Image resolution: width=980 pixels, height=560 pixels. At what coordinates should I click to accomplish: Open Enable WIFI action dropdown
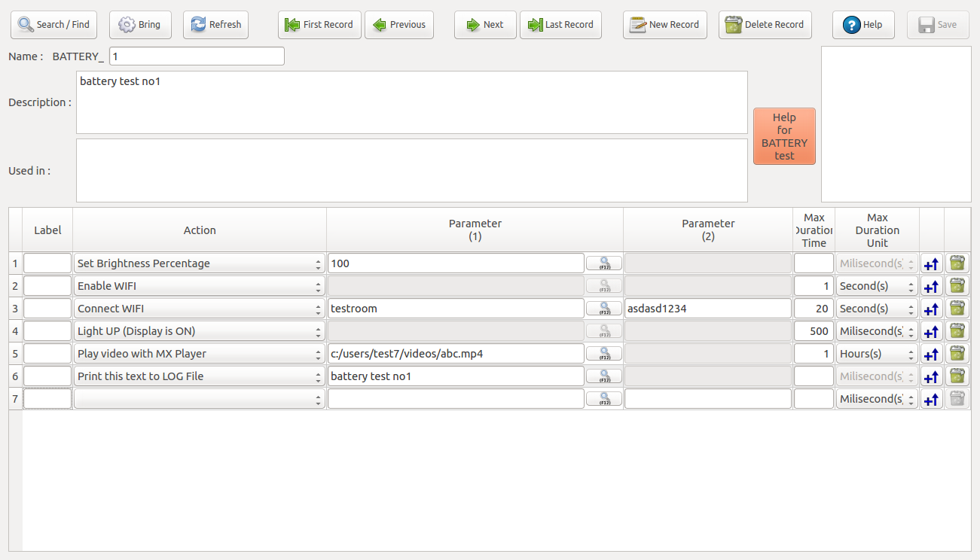pyautogui.click(x=200, y=286)
